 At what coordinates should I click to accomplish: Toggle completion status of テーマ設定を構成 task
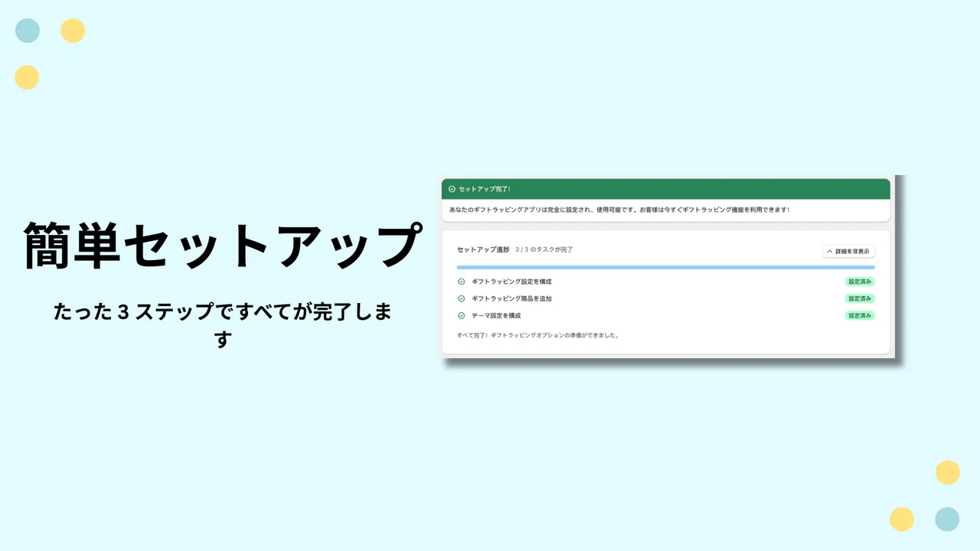pos(460,315)
